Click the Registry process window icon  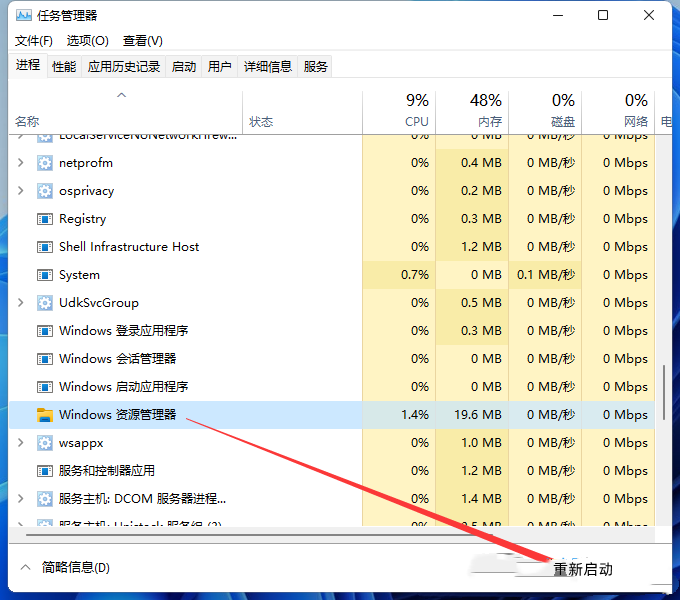[x=45, y=219]
